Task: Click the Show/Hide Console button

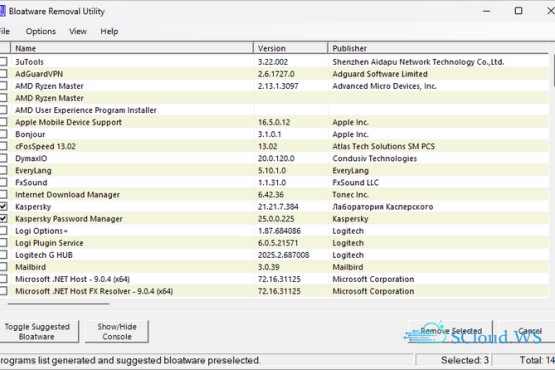Action: [x=117, y=331]
